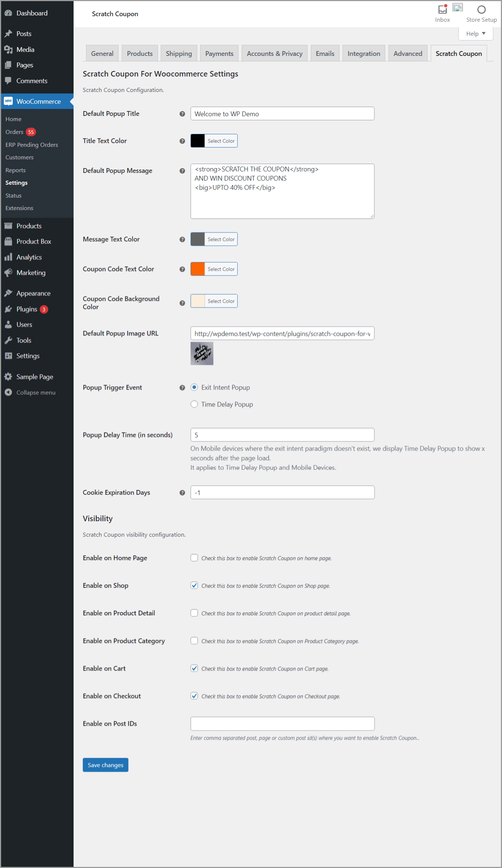Open the Store Setup circle icon
Viewport: 502px width, 868px height.
coord(481,10)
